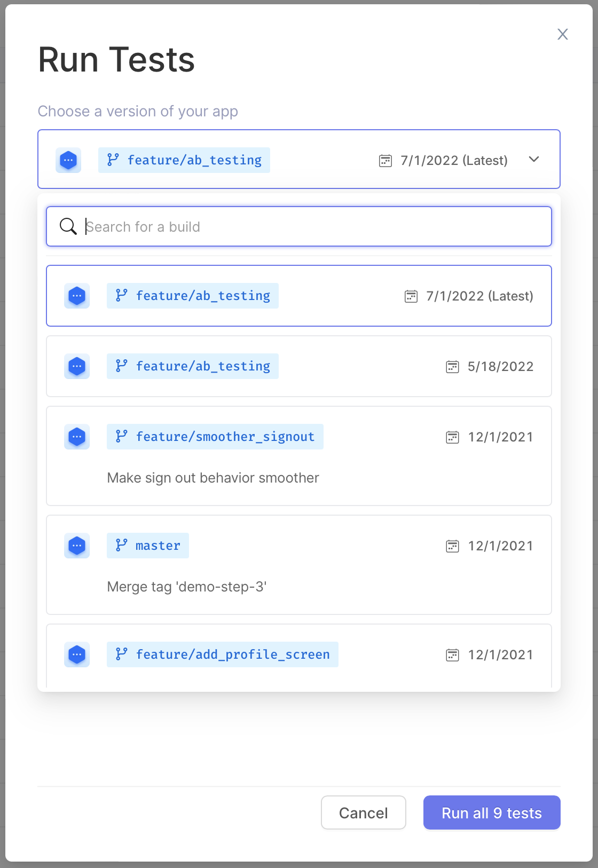
Task: Click the Search for a build field
Action: click(x=299, y=226)
